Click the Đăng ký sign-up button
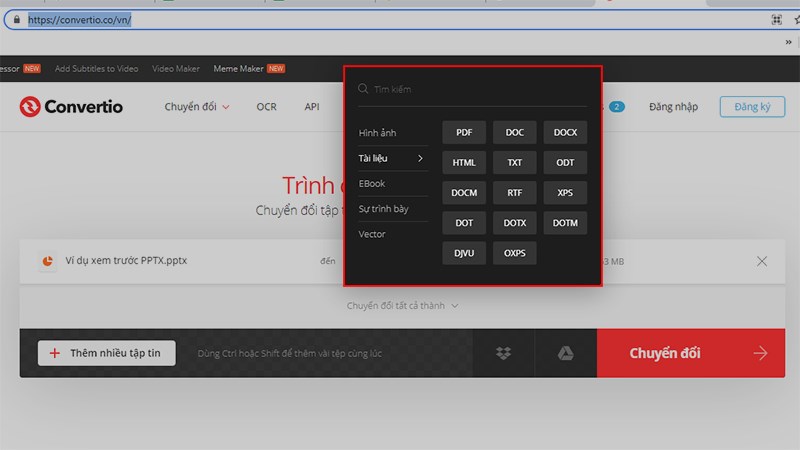This screenshot has width=800, height=450. pyautogui.click(x=752, y=107)
